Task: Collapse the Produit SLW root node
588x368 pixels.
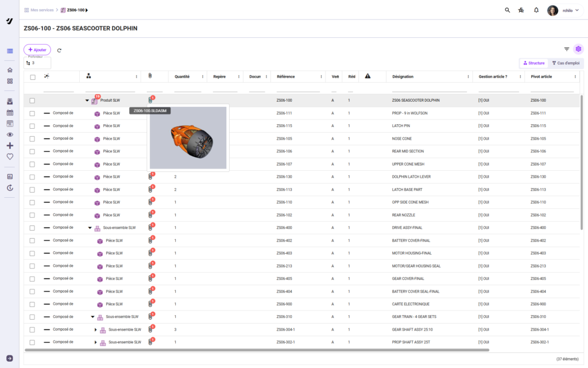Action: pos(87,101)
